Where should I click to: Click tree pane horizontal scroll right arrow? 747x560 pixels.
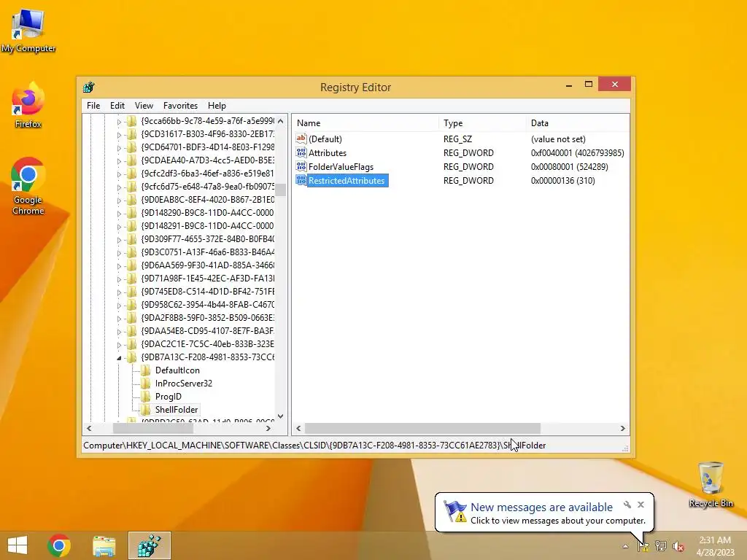[268, 429]
